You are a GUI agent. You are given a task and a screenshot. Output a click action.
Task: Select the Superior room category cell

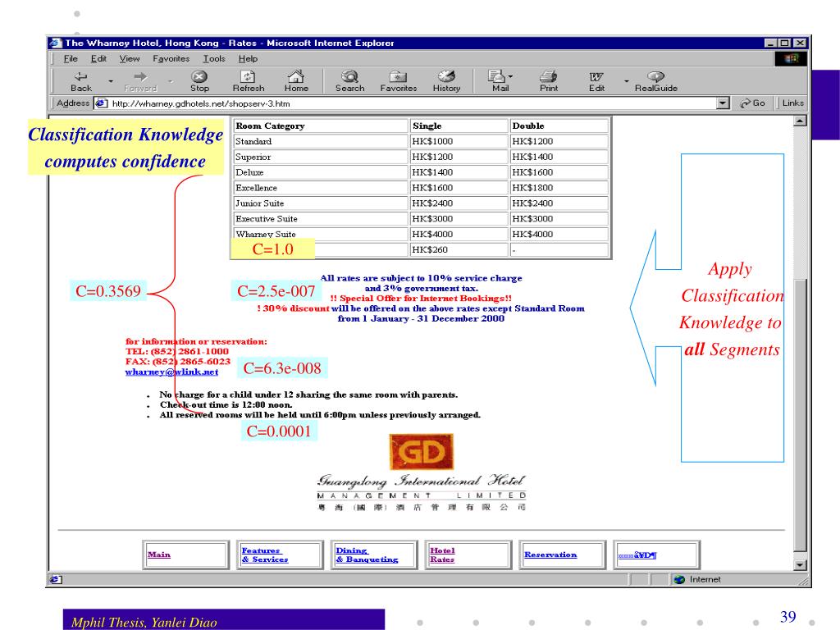tap(321, 157)
